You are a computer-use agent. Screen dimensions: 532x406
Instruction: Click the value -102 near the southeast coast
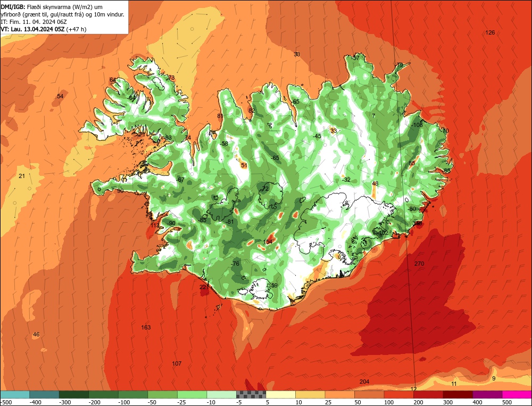click(383, 233)
